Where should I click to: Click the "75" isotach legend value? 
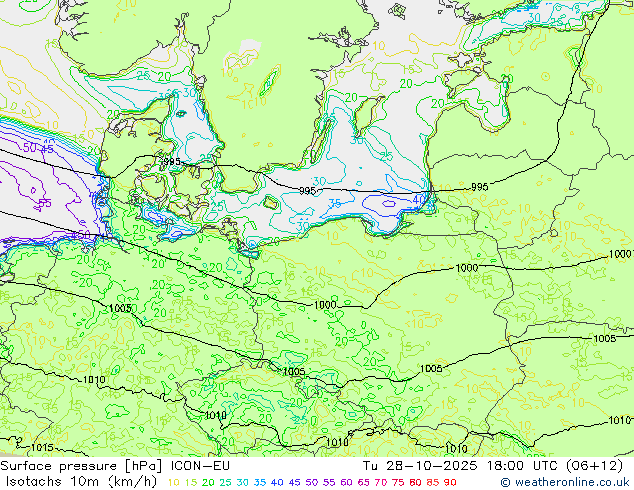[x=398, y=482]
